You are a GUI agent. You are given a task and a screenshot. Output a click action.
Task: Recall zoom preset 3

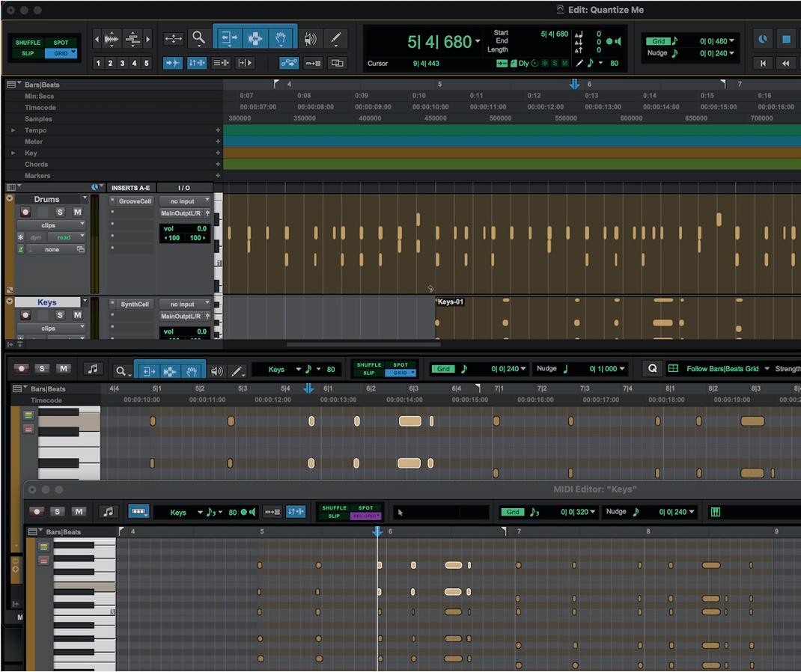(122, 63)
